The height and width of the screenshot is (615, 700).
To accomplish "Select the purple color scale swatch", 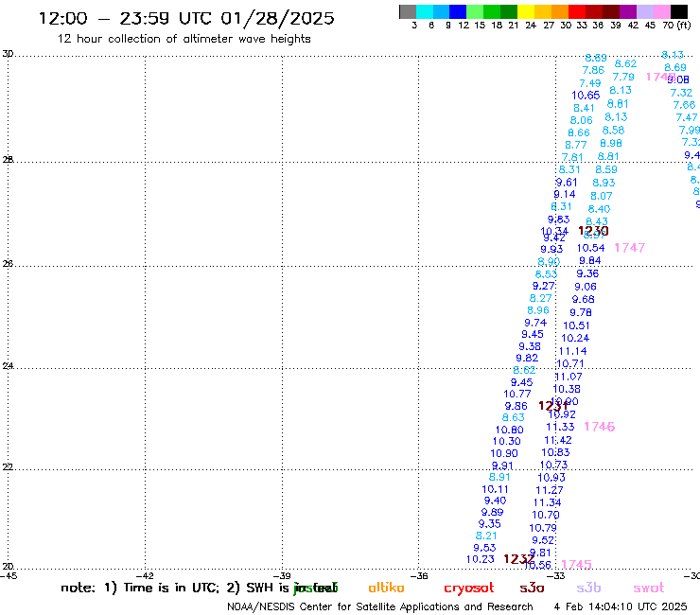I will click(627, 11).
